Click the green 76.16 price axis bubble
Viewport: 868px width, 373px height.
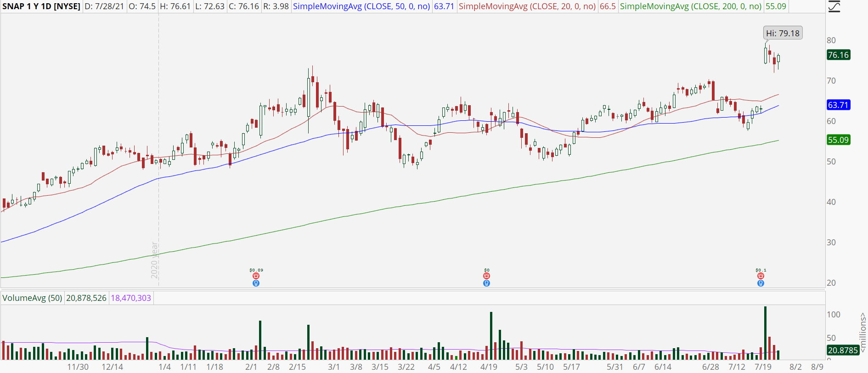click(839, 55)
